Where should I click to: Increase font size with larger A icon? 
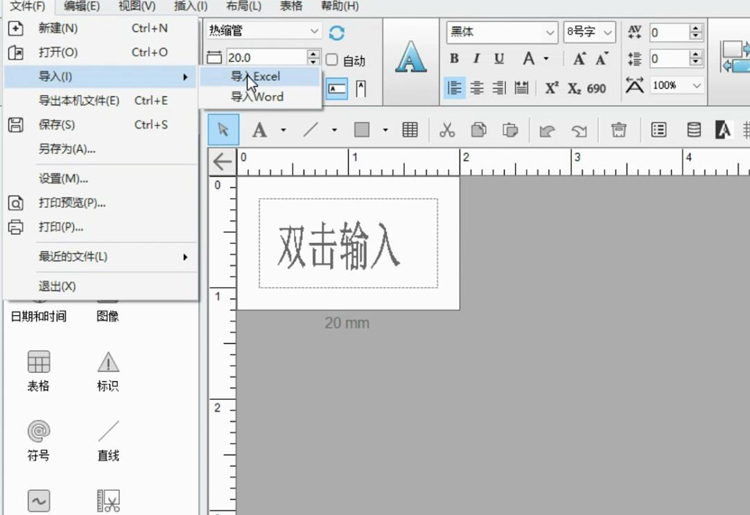click(579, 58)
